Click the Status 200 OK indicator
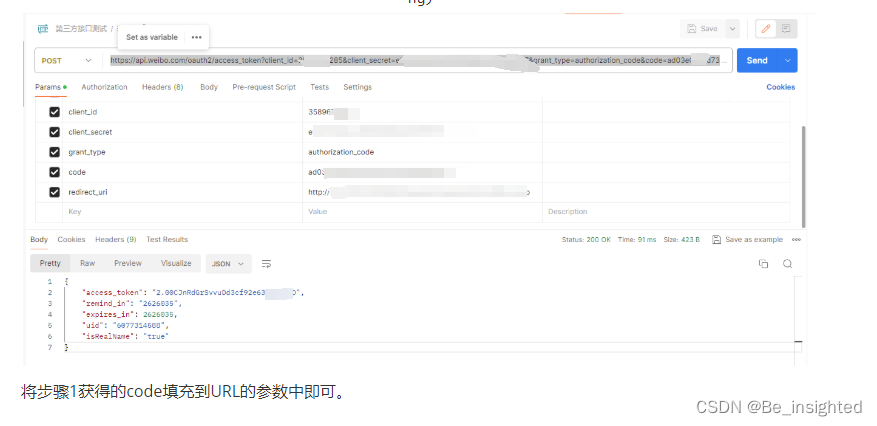The height and width of the screenshot is (426, 877). [586, 239]
